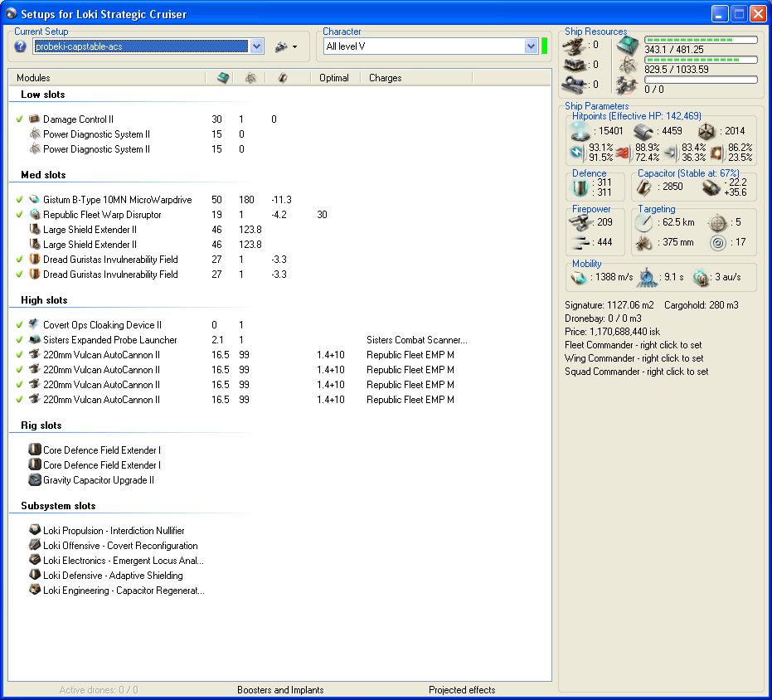
Task: Click the CPU usage progress bar
Action: 701,40
